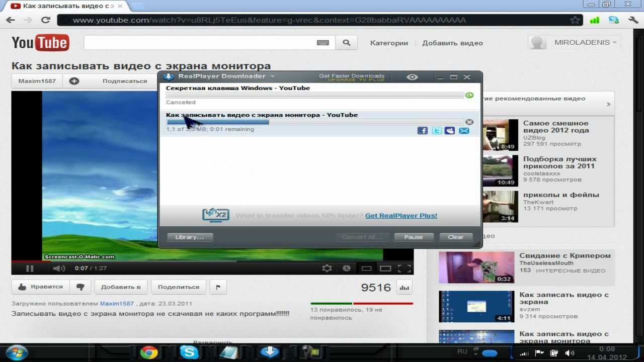The height and width of the screenshot is (362, 644).
Task: Open приколы и фейлы video
Action: [x=561, y=195]
